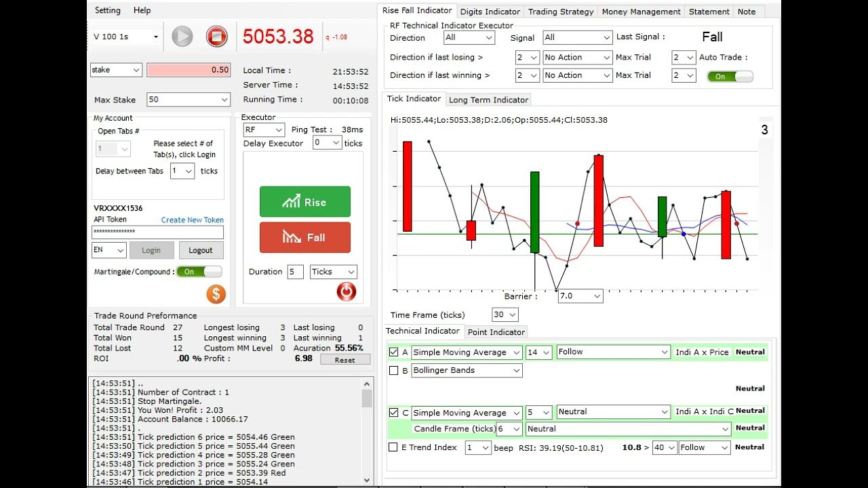The height and width of the screenshot is (488, 868).
Task: Click the stake amount field 0.50
Action: [x=189, y=70]
